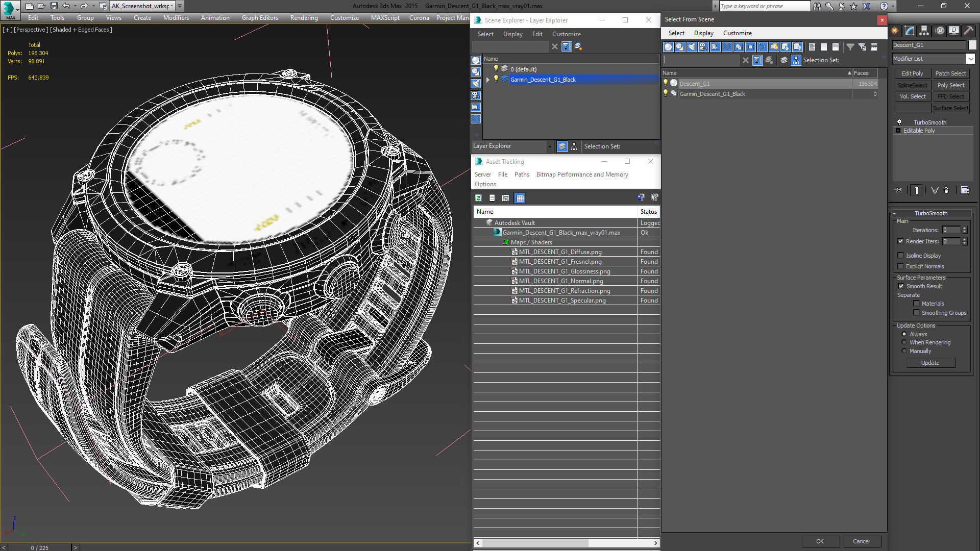This screenshot has height=551, width=980.
Task: Open the Display command panel tab
Action: coord(953,31)
